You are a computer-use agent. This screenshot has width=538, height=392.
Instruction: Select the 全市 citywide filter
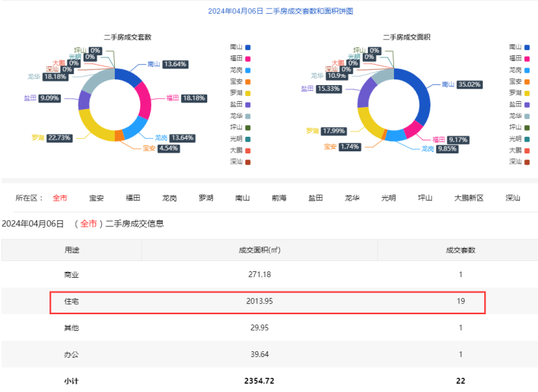(x=60, y=198)
